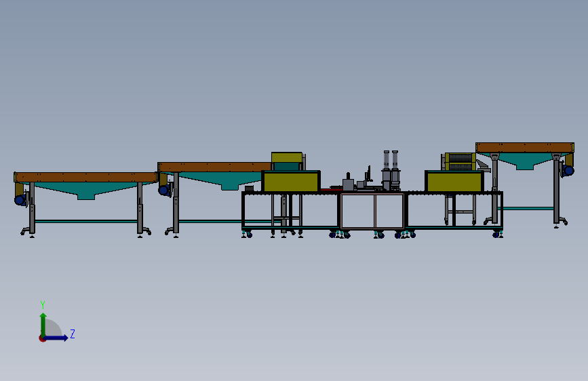Click the blue Z axis arrow of the triad

coord(56,338)
